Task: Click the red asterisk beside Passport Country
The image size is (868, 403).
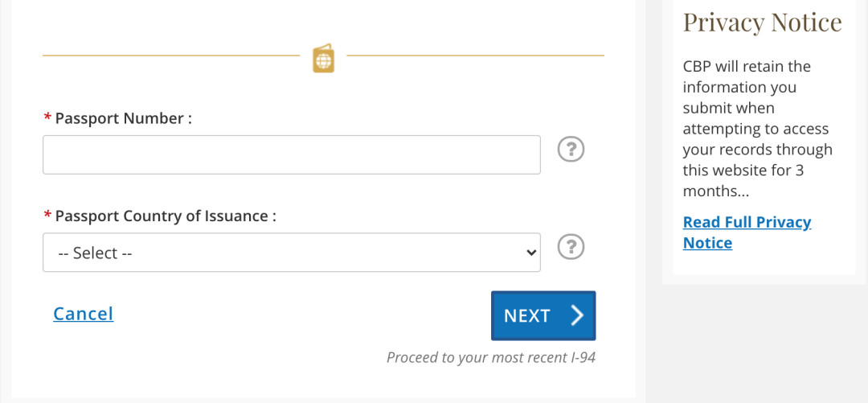Action: [x=47, y=217]
